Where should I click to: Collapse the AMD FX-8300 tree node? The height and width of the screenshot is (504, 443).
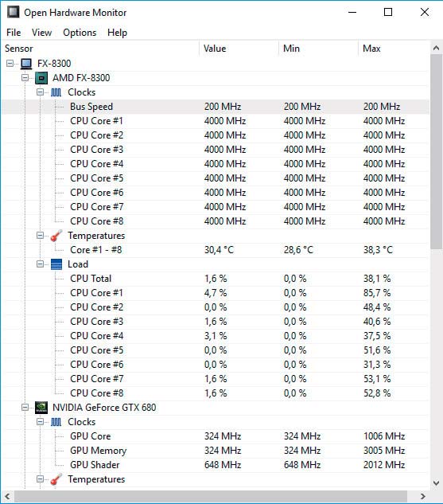click(x=25, y=78)
